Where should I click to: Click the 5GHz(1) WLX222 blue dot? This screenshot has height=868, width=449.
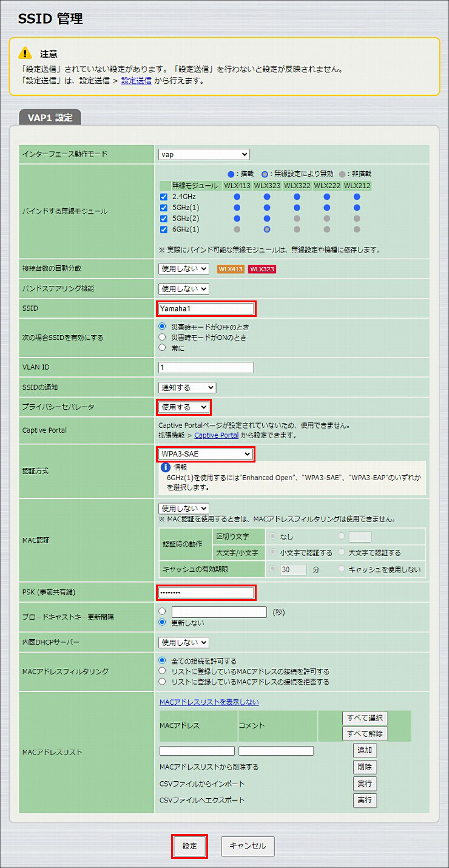pos(327,208)
